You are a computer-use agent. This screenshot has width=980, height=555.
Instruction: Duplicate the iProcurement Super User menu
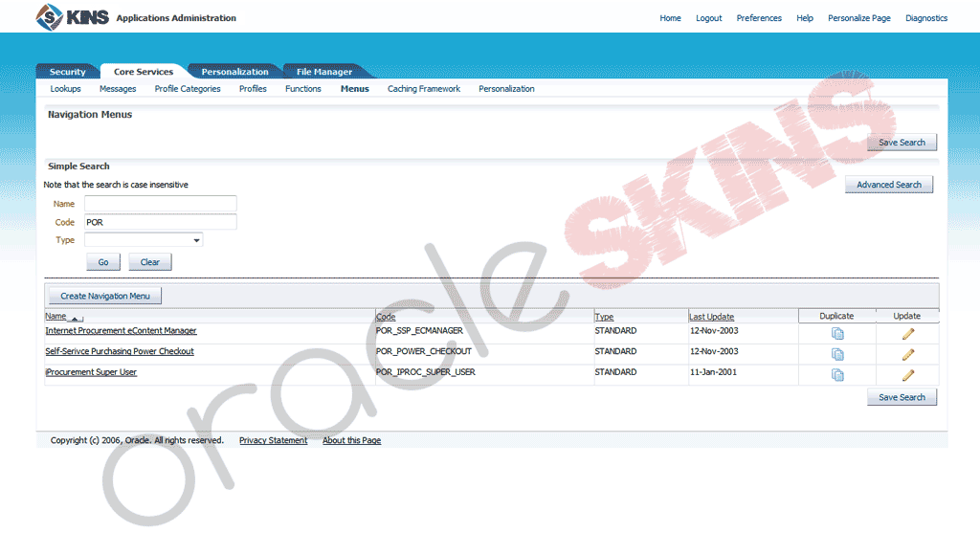click(x=837, y=375)
